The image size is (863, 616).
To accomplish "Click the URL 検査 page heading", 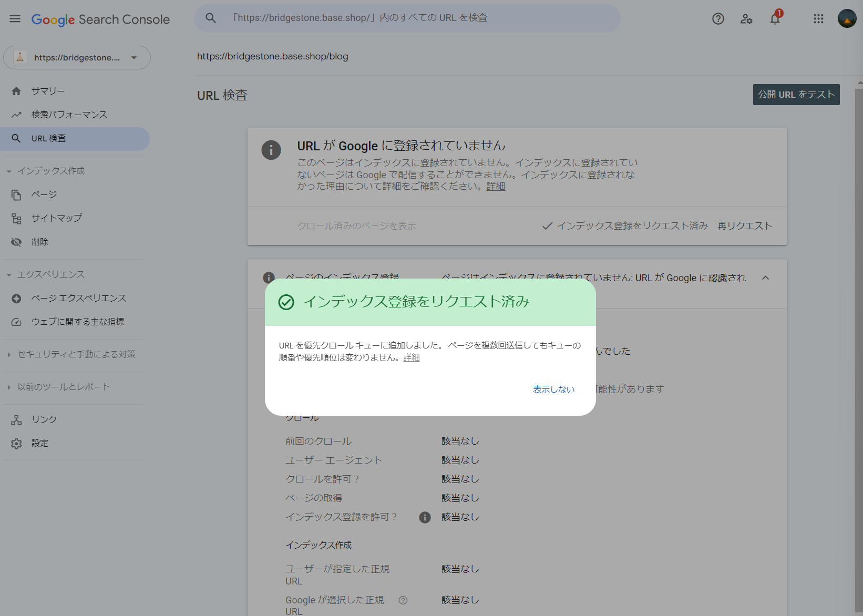I will click(x=222, y=95).
